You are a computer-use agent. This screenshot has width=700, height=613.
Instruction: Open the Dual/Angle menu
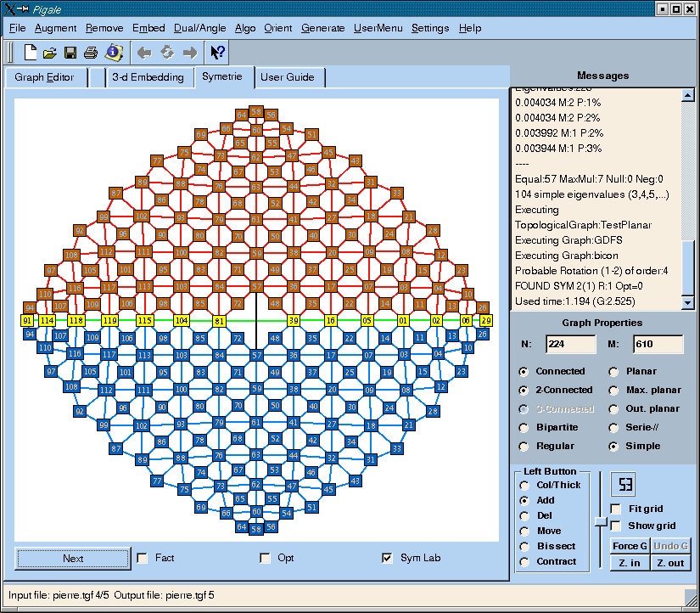tap(199, 28)
